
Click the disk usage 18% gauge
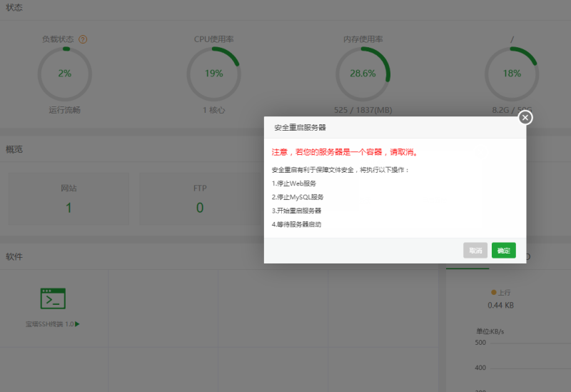click(x=511, y=74)
